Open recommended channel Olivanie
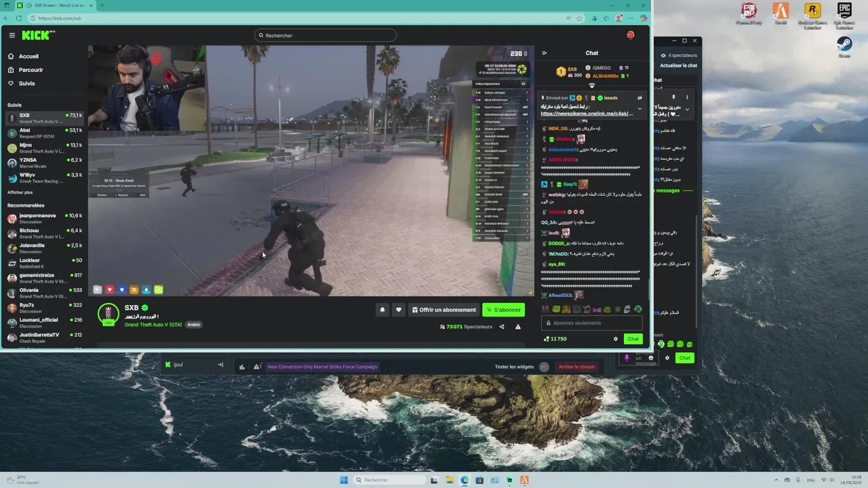This screenshot has width=868, height=488. click(x=45, y=293)
